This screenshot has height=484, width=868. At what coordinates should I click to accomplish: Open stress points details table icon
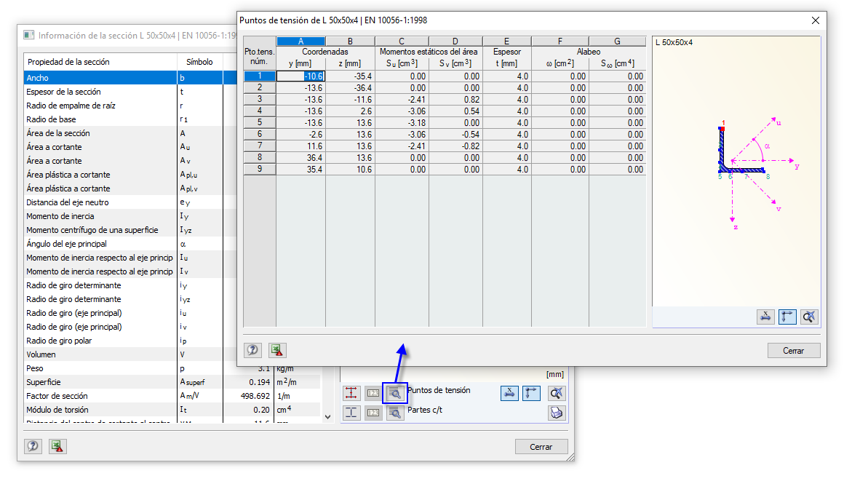(x=394, y=393)
